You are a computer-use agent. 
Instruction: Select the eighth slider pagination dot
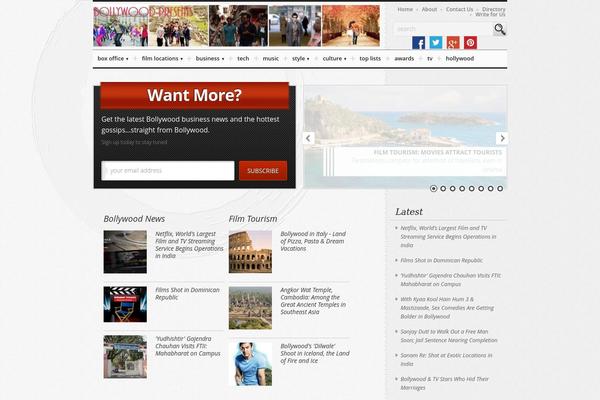pos(500,188)
